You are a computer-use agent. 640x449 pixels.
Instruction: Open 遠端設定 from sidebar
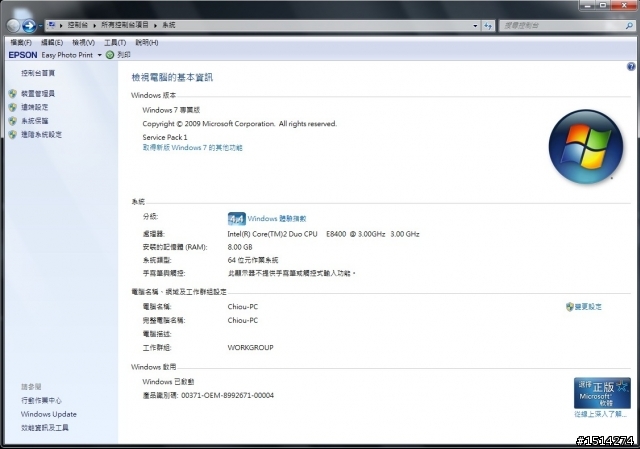[35, 107]
